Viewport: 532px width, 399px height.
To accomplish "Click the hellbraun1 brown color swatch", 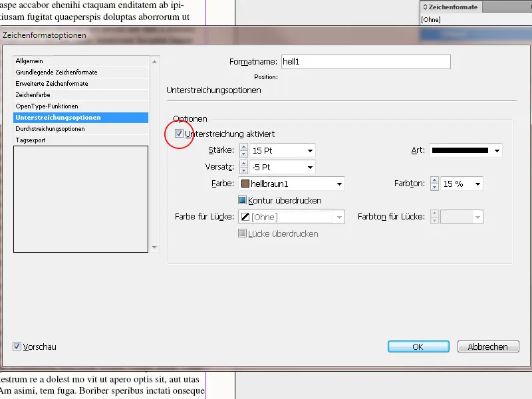I will coord(245,184).
